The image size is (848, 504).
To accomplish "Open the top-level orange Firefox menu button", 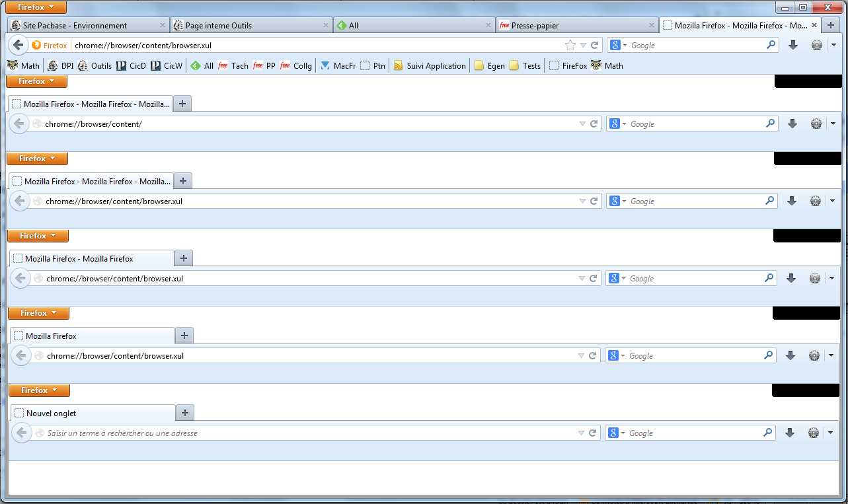I will [x=36, y=7].
